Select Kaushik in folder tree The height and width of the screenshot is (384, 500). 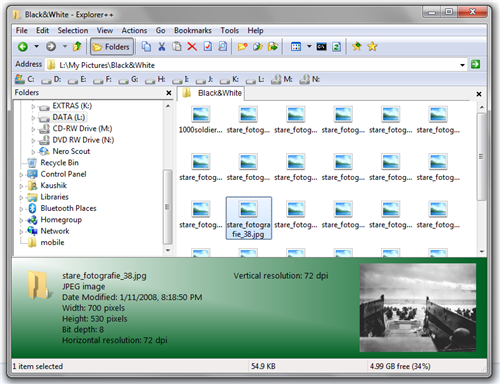point(53,185)
